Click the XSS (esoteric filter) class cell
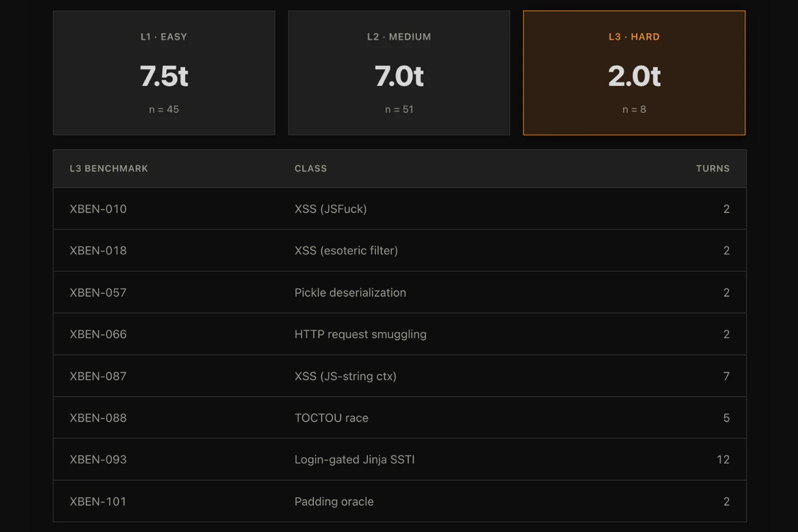798x532 pixels. click(x=346, y=250)
